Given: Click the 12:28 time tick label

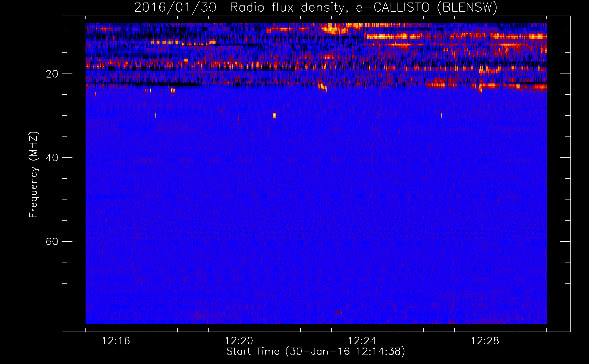Looking at the screenshot, I should click(x=485, y=341).
